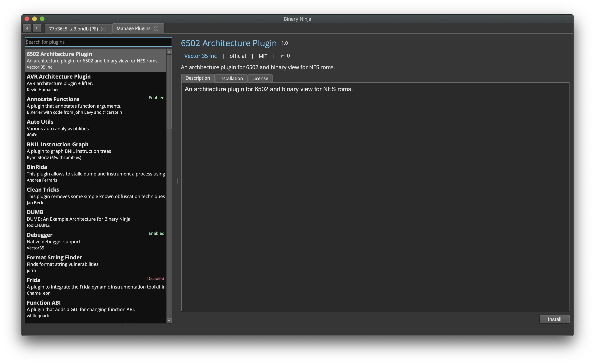The width and height of the screenshot is (595, 364).
Task: Click Native debugger support description
Action: click(x=53, y=242)
